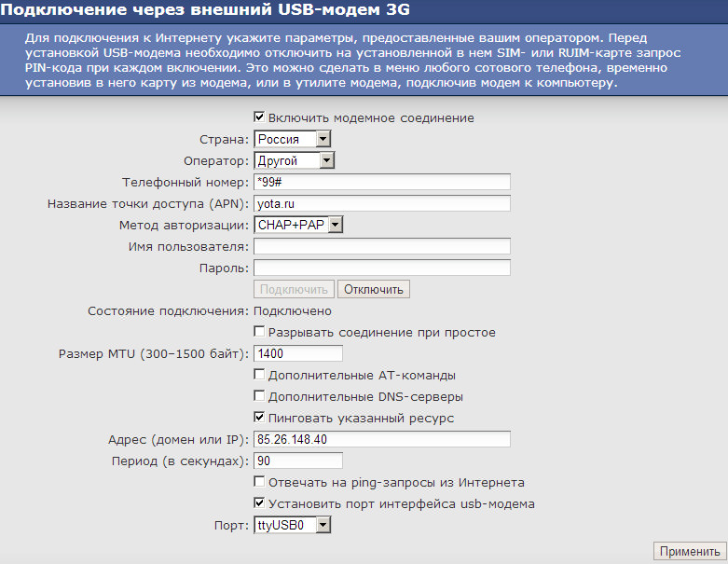
Task: Click the ping address field 85.26.148.40
Action: pos(382,440)
